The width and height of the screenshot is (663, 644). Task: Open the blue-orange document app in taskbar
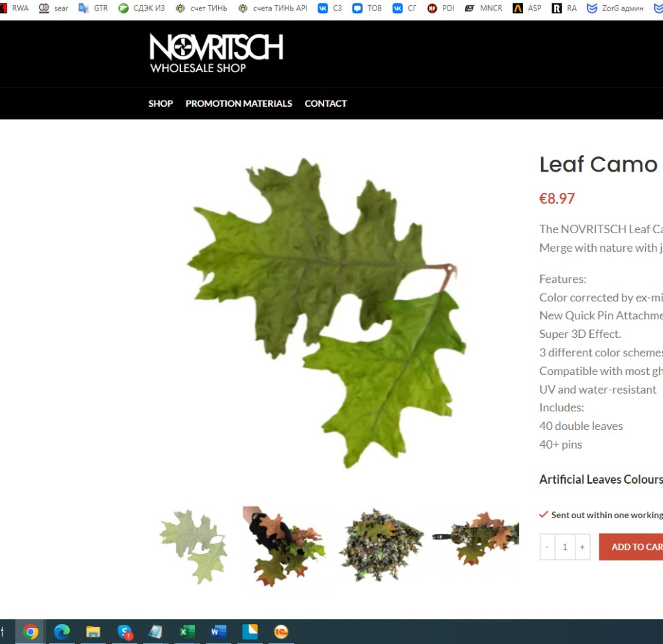pos(250,632)
